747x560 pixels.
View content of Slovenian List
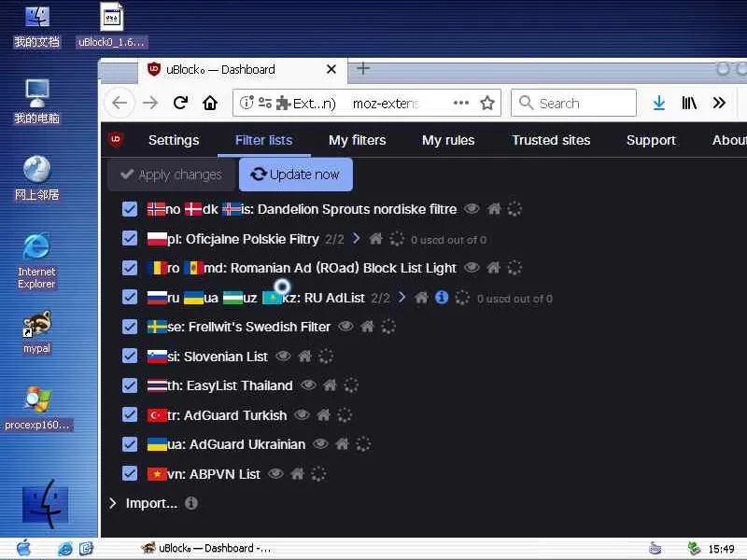[283, 356]
